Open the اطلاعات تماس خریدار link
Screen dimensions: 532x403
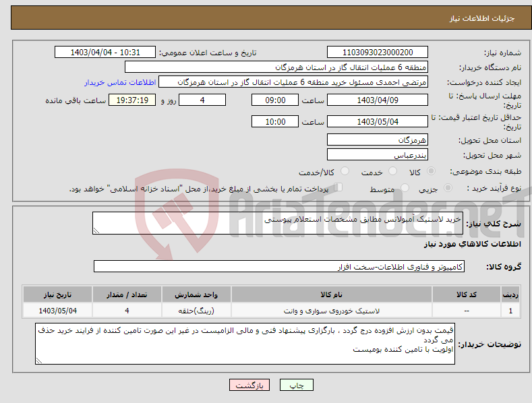pos(120,82)
